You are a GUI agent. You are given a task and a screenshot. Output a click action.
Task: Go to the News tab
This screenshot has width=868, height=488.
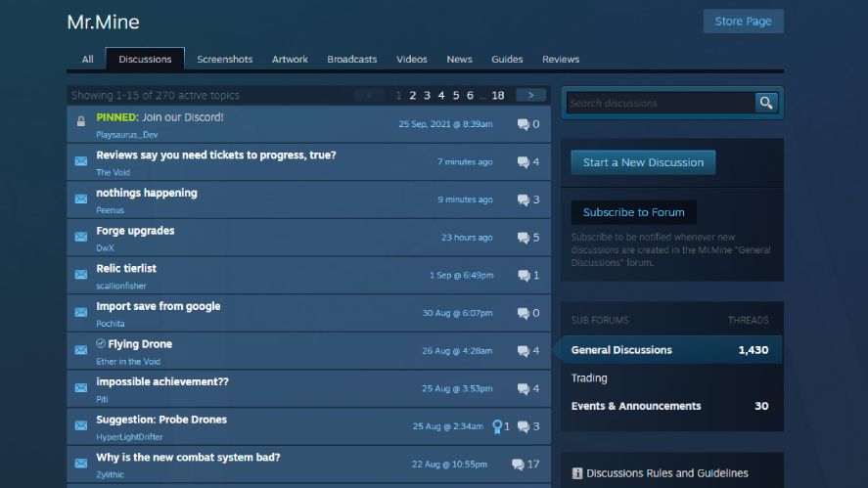click(460, 60)
